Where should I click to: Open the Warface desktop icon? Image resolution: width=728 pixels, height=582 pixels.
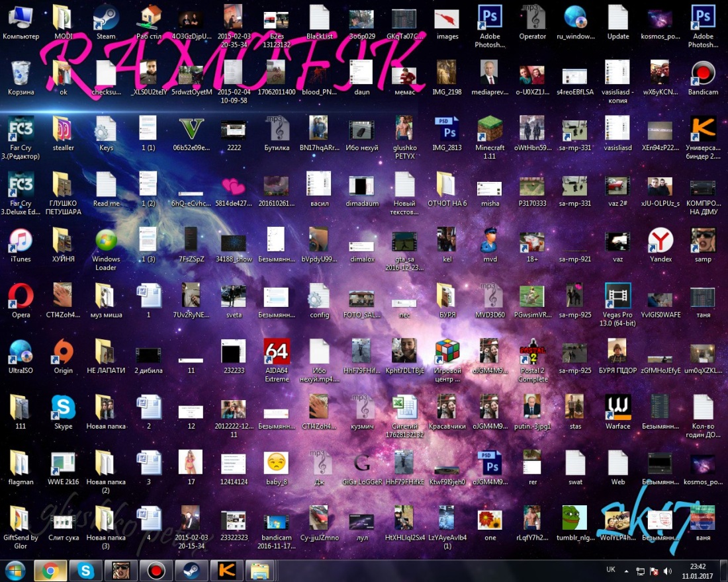(x=618, y=407)
